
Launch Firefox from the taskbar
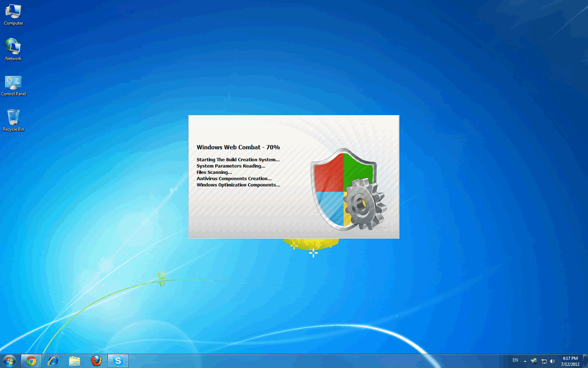click(x=96, y=361)
